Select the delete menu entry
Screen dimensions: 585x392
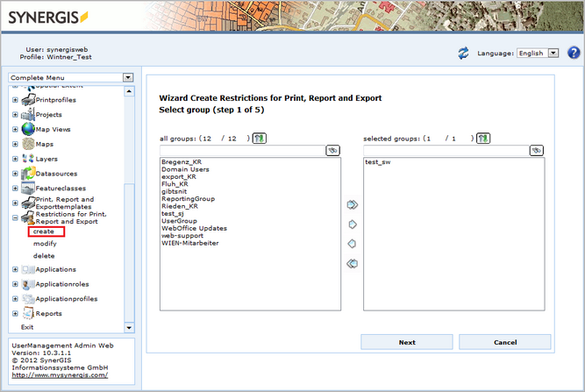pos(44,256)
